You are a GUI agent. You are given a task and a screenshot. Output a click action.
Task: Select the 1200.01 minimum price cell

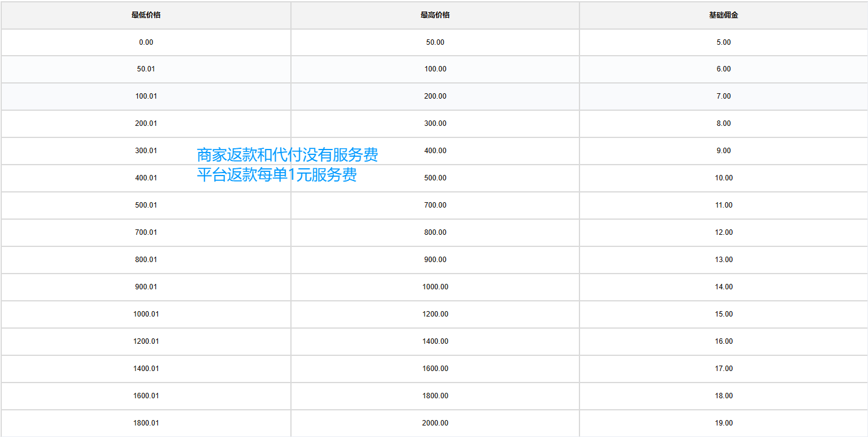point(146,341)
